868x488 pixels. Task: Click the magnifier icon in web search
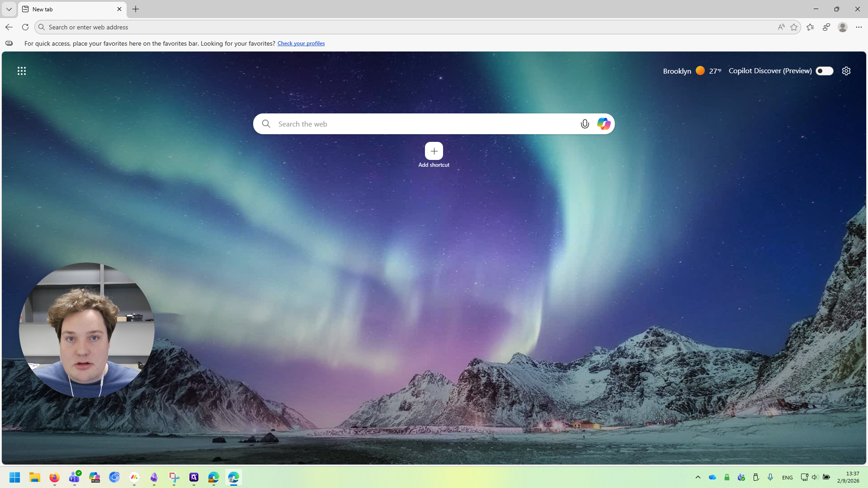coord(266,124)
